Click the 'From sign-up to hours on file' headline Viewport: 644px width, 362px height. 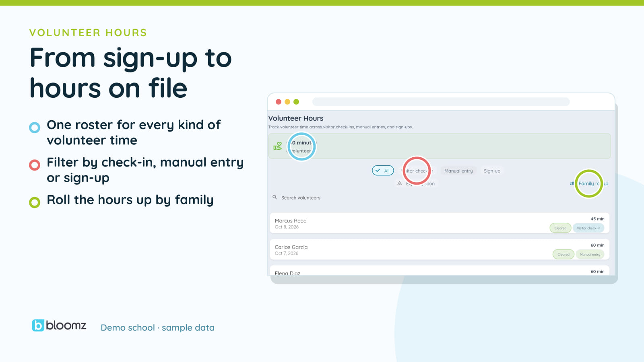131,73
